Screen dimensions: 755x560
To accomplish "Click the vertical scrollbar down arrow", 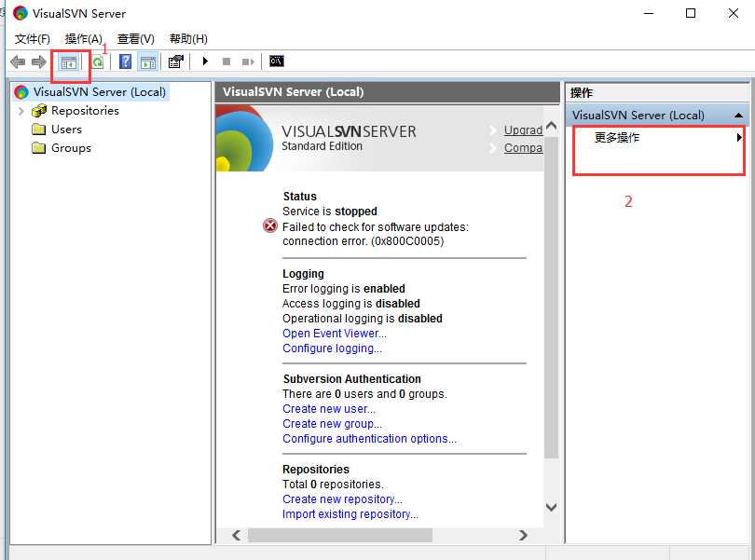I will (x=551, y=507).
